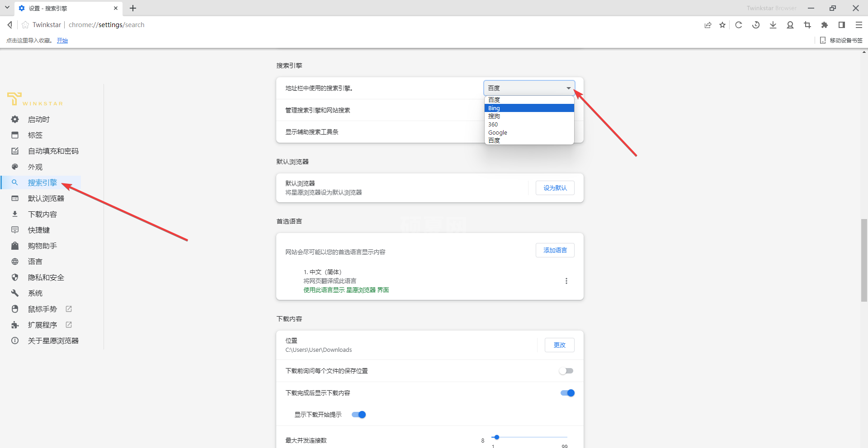The width and height of the screenshot is (868, 448).
Task: Open the extensions puzzle icon in toolbar
Action: click(825, 25)
